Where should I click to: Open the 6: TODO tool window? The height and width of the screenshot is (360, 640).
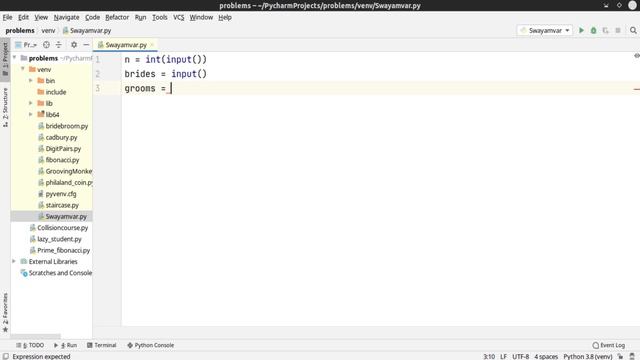pyautogui.click(x=30, y=345)
